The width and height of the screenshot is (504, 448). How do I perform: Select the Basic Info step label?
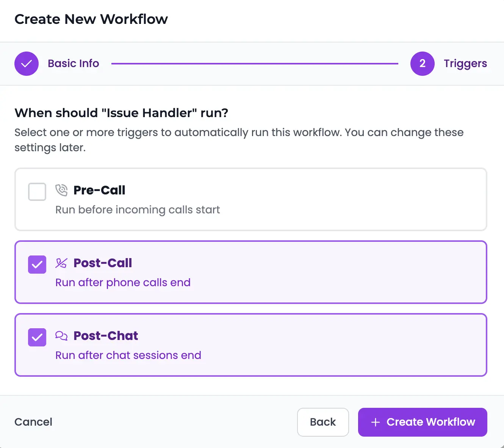pyautogui.click(x=73, y=64)
